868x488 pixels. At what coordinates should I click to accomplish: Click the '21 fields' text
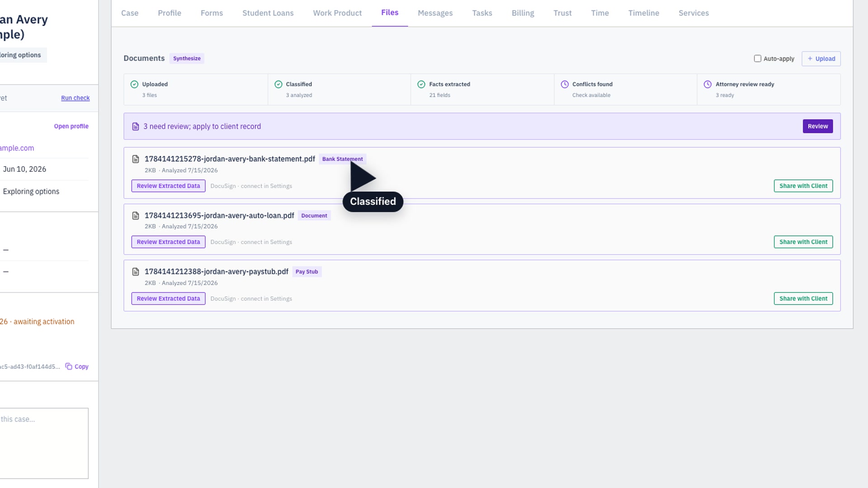(x=440, y=95)
